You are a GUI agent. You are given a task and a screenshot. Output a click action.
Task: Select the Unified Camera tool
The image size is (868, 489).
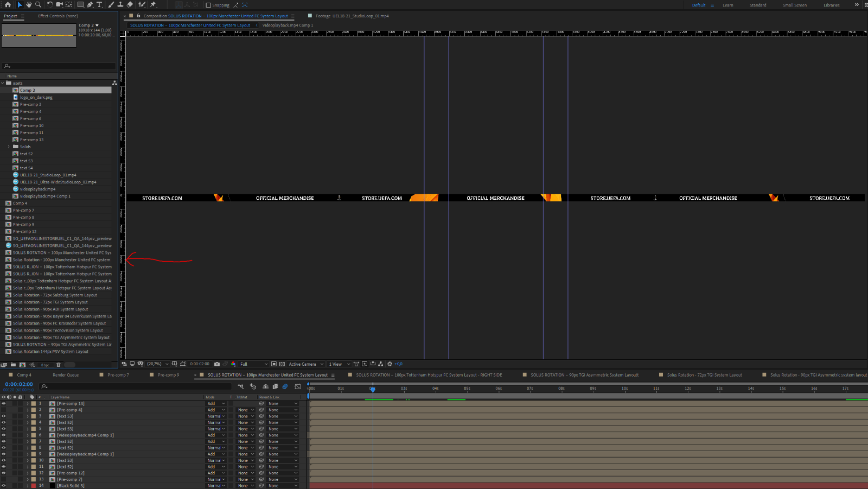pyautogui.click(x=59, y=4)
